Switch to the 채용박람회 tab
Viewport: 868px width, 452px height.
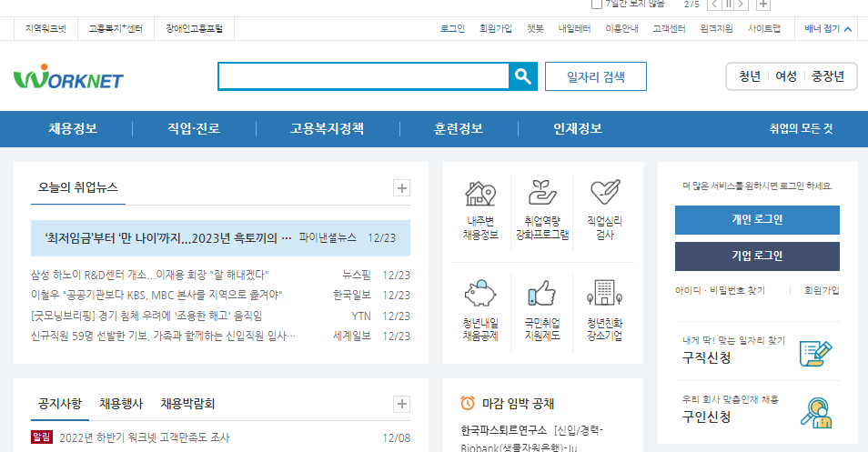(x=187, y=404)
